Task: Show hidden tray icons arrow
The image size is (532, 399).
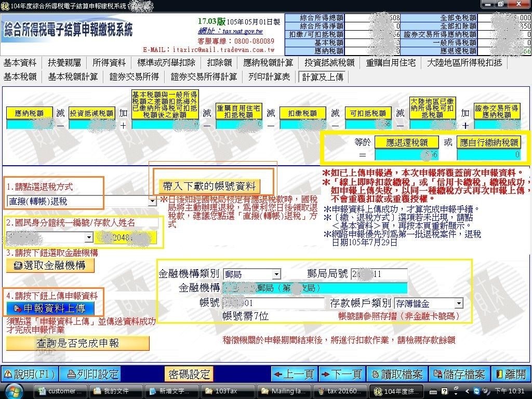Action: 467,391
